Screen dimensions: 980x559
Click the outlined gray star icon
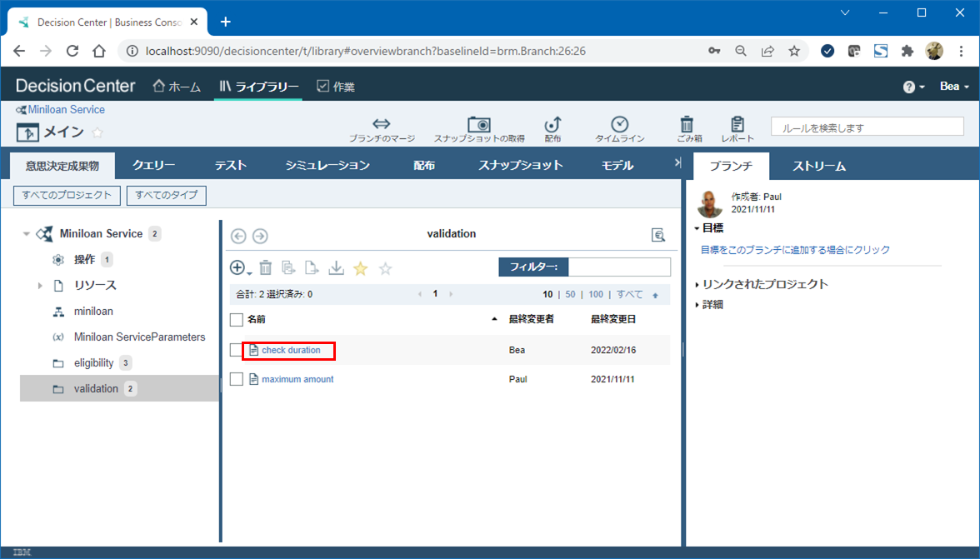(386, 268)
